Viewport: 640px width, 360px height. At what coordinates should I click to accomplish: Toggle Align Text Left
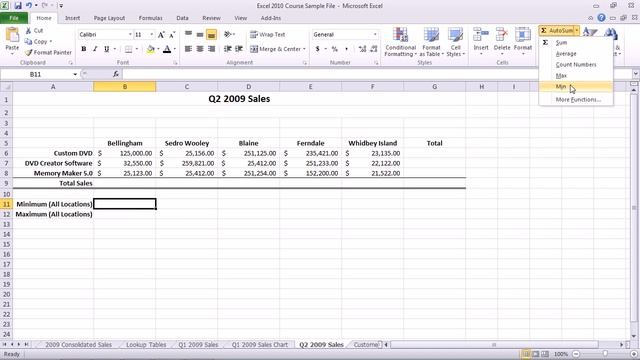[188, 49]
